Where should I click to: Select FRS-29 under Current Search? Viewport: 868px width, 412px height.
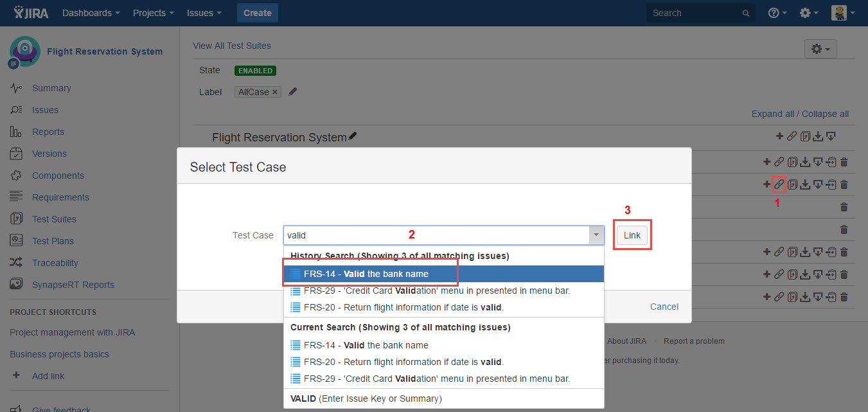pyautogui.click(x=437, y=379)
